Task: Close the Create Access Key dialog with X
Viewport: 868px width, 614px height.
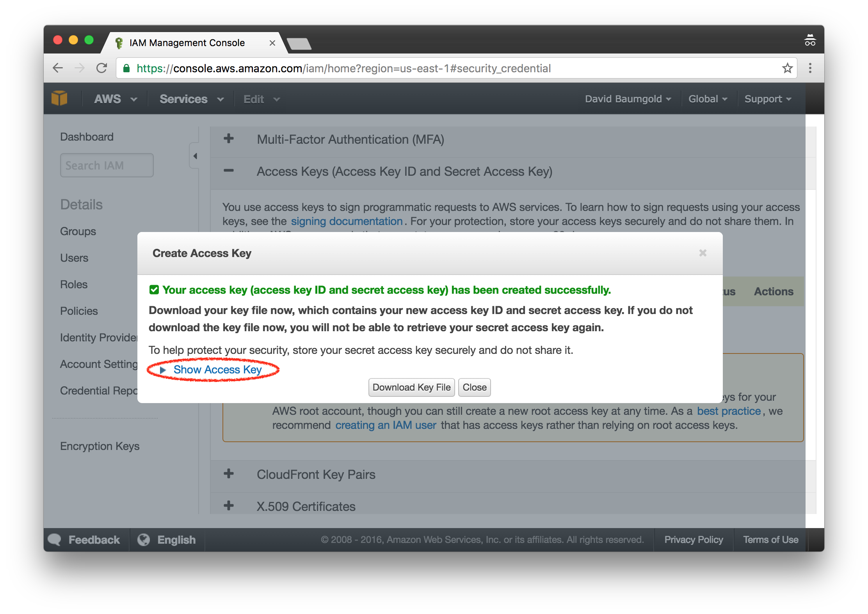Action: [x=703, y=253]
